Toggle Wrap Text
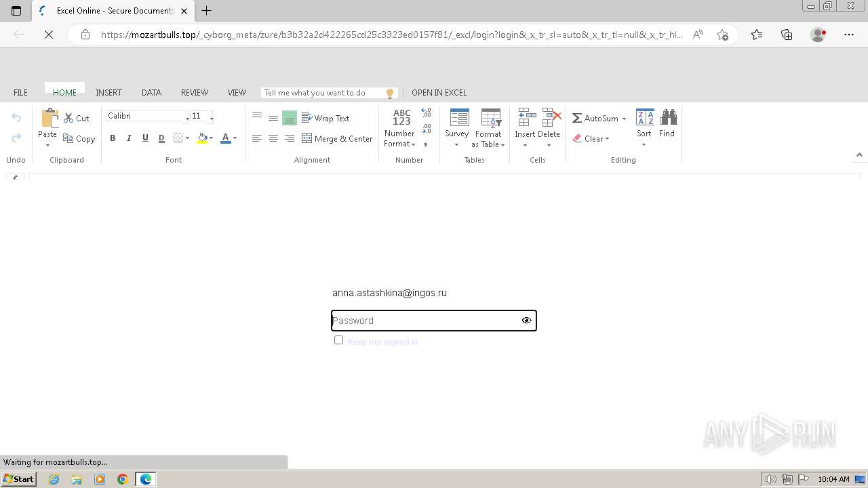 click(x=325, y=118)
